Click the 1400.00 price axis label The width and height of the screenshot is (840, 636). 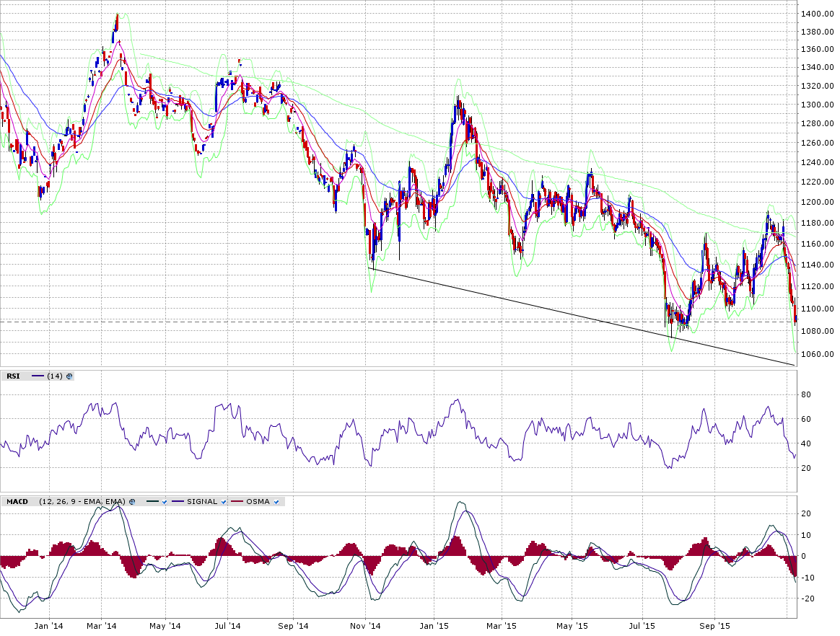click(817, 14)
